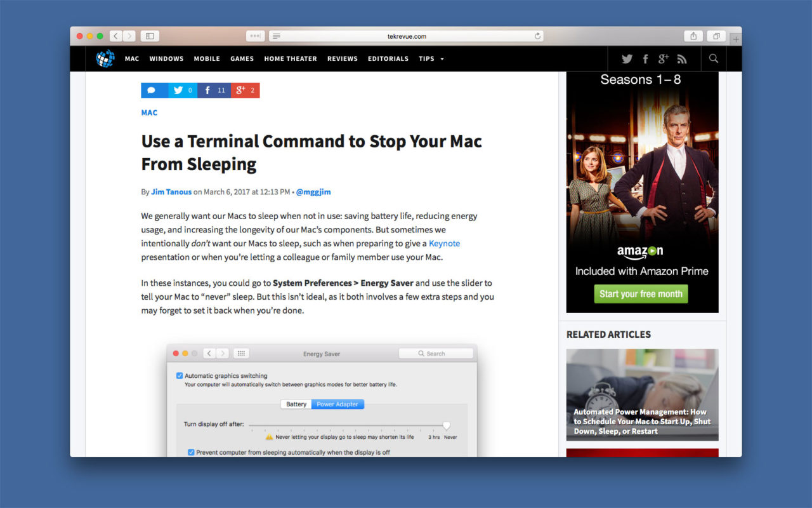
Task: Click the Energy Saver Search field
Action: coord(436,353)
